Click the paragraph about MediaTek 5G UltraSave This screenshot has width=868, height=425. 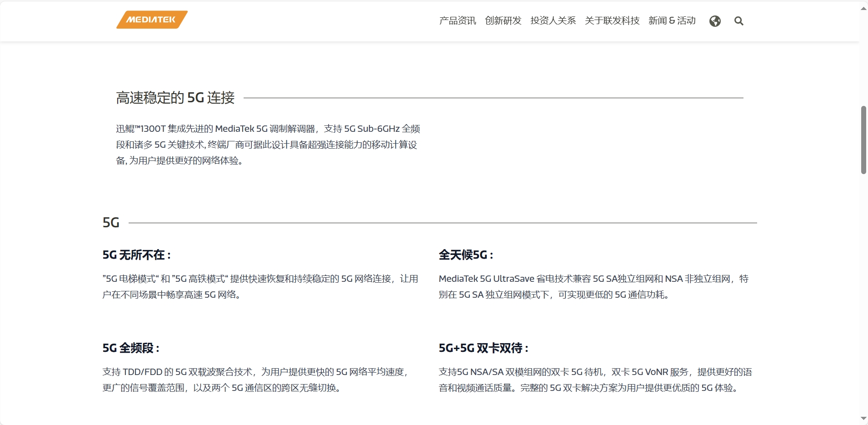(x=594, y=287)
